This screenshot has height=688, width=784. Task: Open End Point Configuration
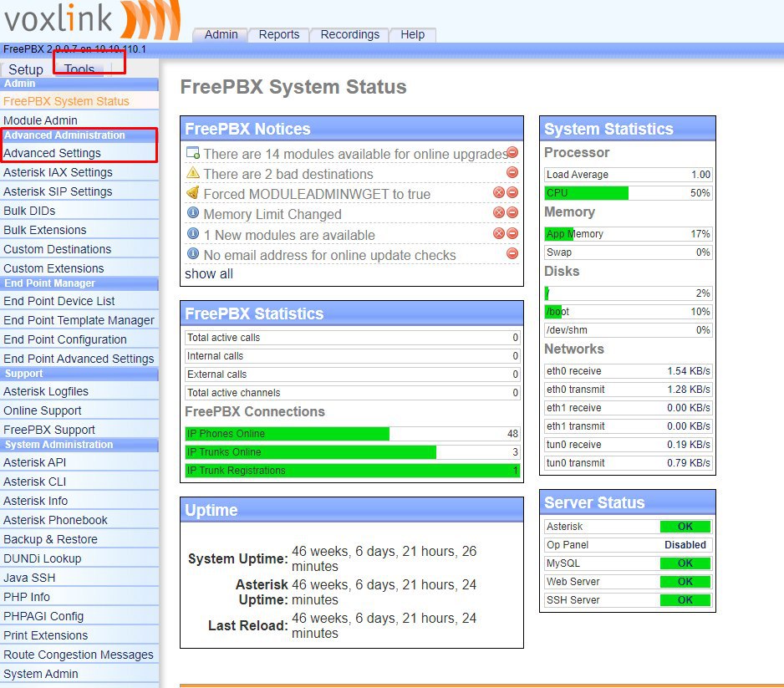(79, 339)
